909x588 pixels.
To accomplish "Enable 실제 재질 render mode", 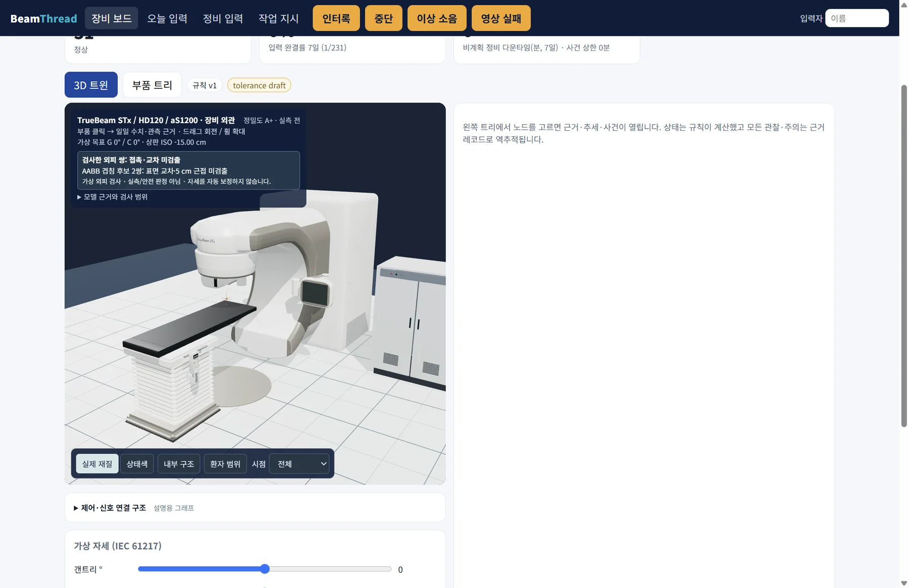I will (x=97, y=464).
